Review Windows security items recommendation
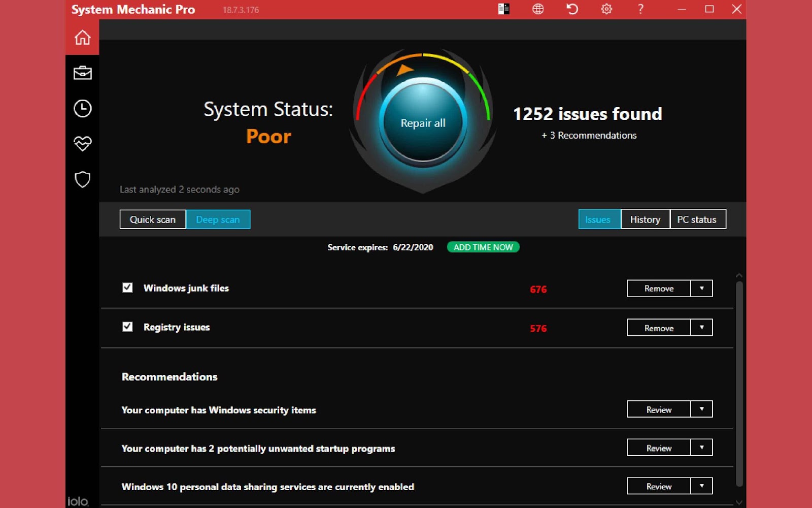 pyautogui.click(x=659, y=409)
